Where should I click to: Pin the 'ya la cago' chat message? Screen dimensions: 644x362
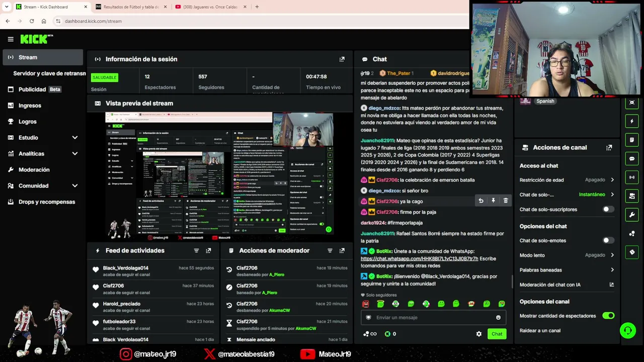(493, 201)
